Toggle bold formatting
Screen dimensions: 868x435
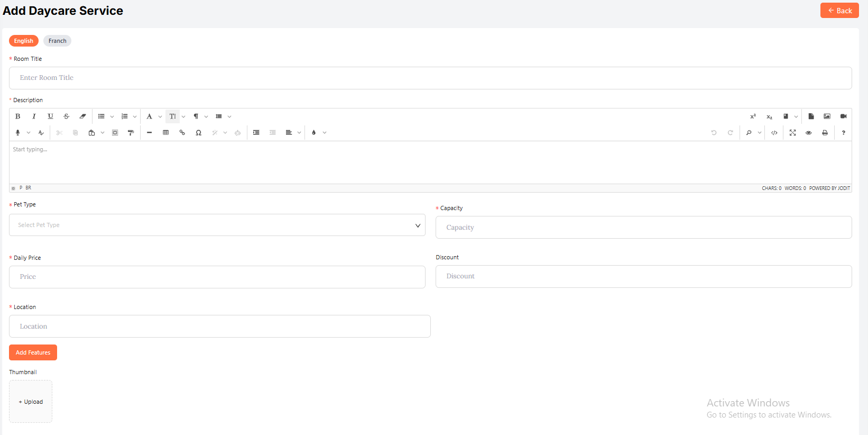[17, 116]
